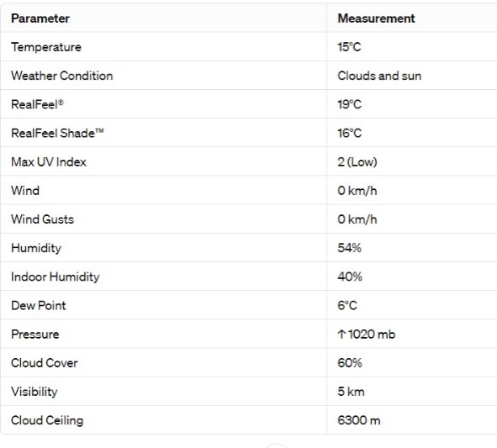Click the pressure rising arrow icon
The image size is (497, 448).
(x=341, y=335)
